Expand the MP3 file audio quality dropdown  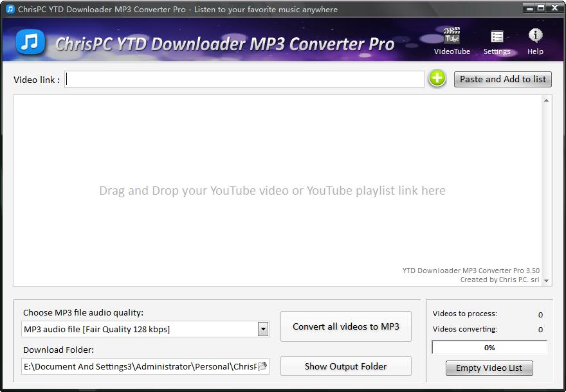(x=262, y=330)
